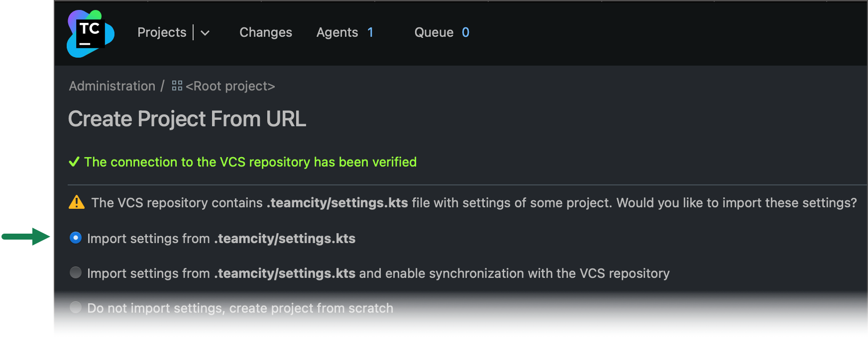Expand the project selector next to Projects

205,33
